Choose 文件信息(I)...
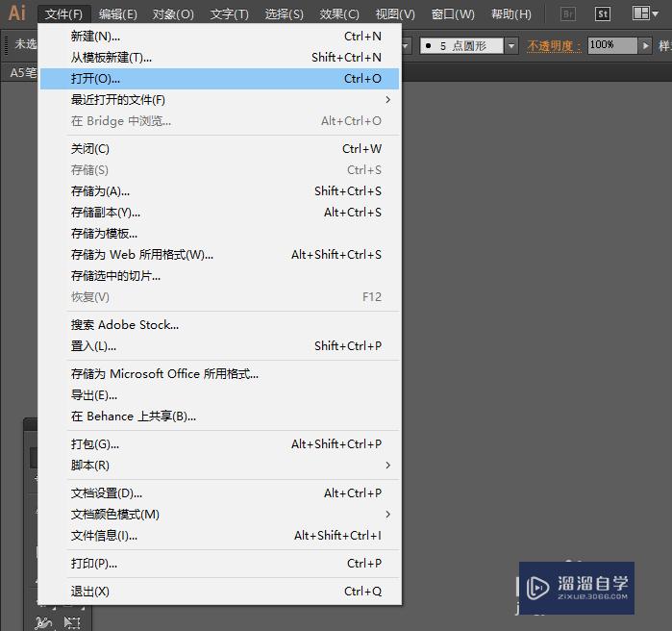The width and height of the screenshot is (672, 631). (219, 536)
